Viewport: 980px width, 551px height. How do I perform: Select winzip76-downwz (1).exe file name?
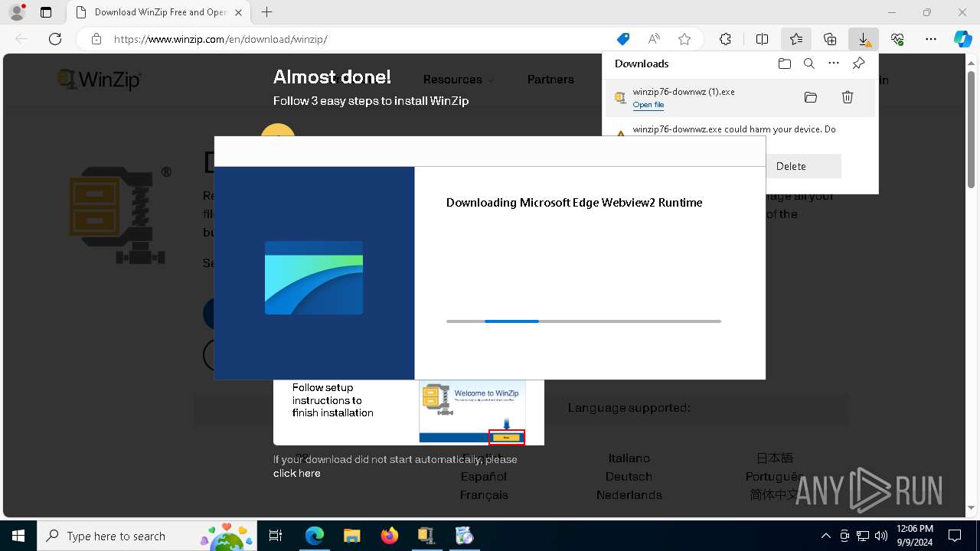(684, 92)
